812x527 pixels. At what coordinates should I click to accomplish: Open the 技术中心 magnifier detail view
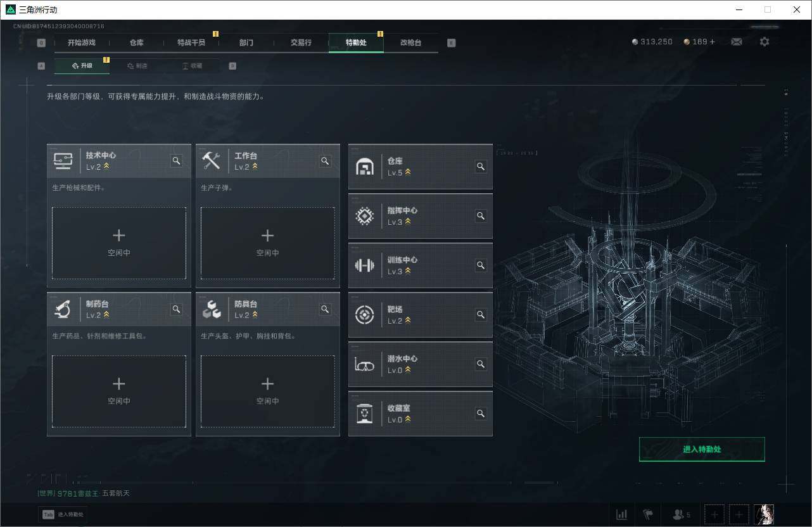click(x=176, y=161)
